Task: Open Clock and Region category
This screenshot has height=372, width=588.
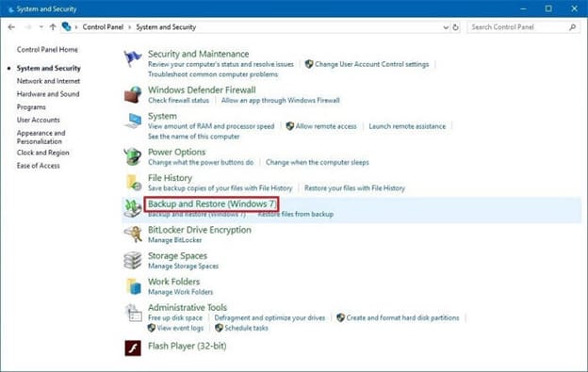Action: point(43,153)
